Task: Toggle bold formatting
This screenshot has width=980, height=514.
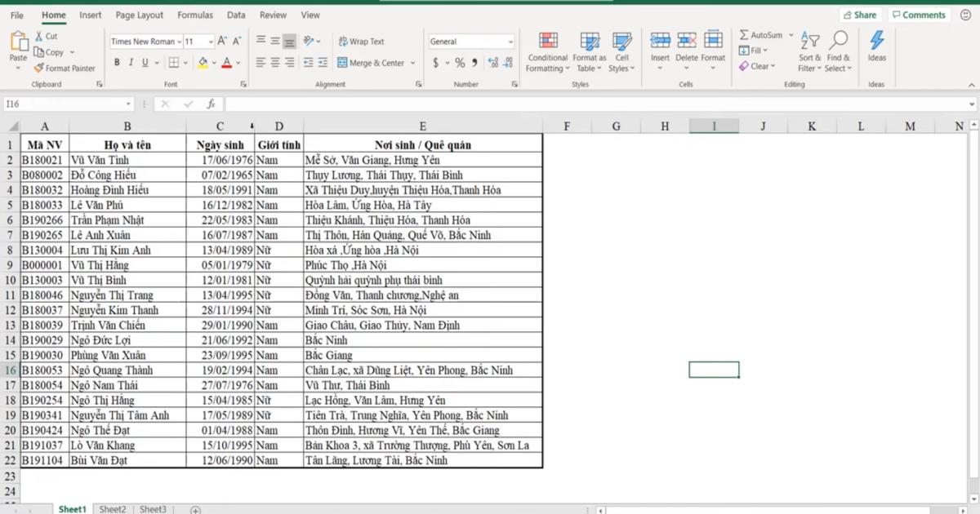Action: (117, 61)
